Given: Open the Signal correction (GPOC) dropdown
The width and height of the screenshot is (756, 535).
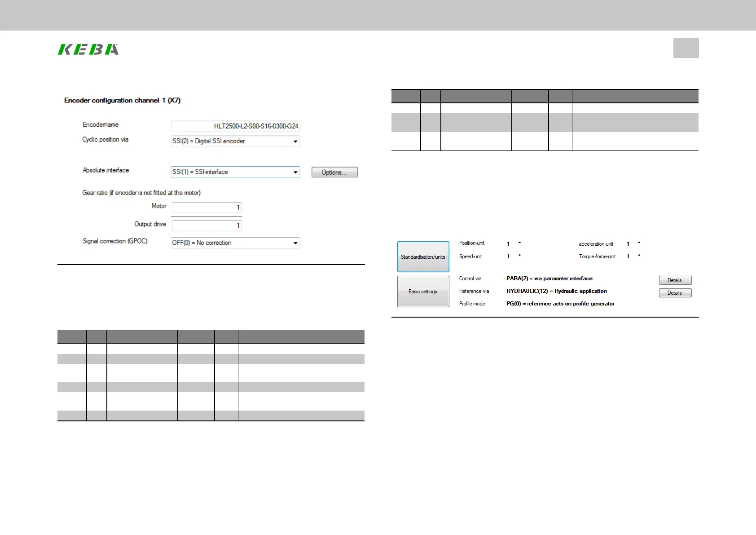Looking at the screenshot, I should (x=235, y=243).
